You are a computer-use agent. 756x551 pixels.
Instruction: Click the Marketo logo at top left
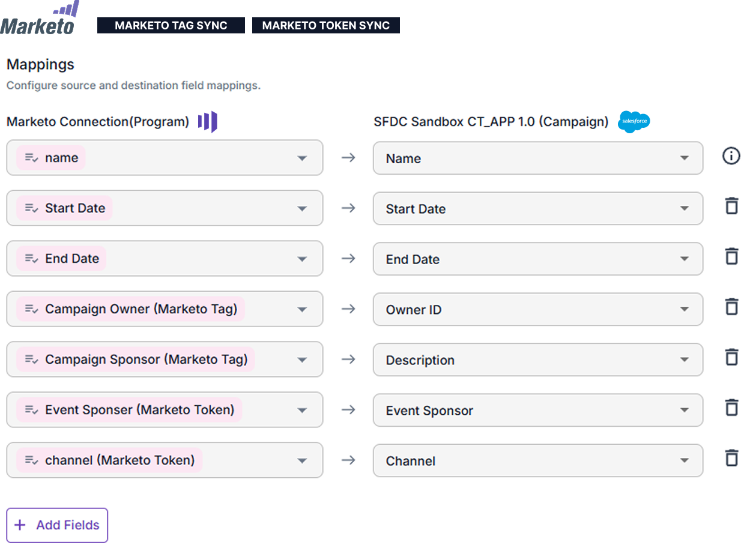pos(40,18)
